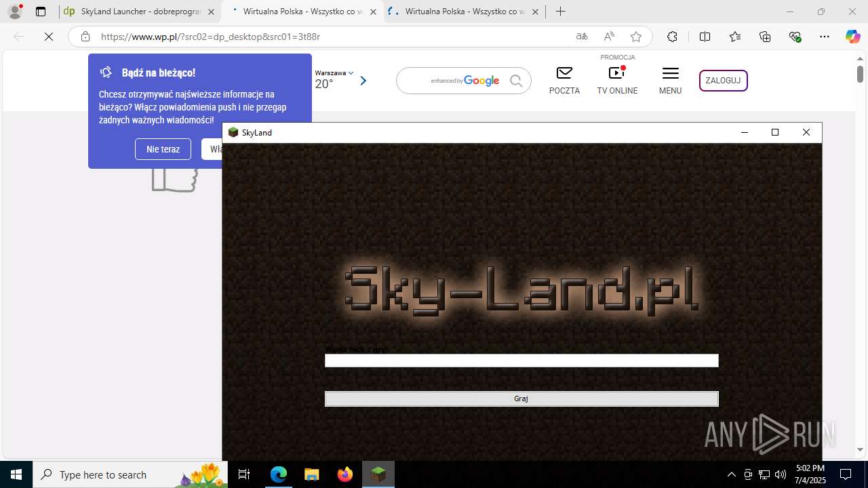This screenshot has width=868, height=488.
Task: Close the third Wirtualna Polska tab
Action: coord(536,12)
